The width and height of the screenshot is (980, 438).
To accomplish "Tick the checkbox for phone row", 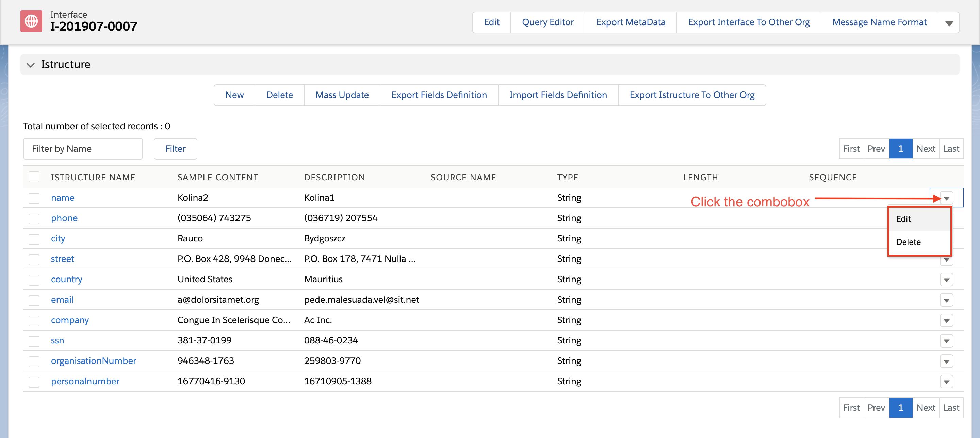I will click(x=34, y=218).
